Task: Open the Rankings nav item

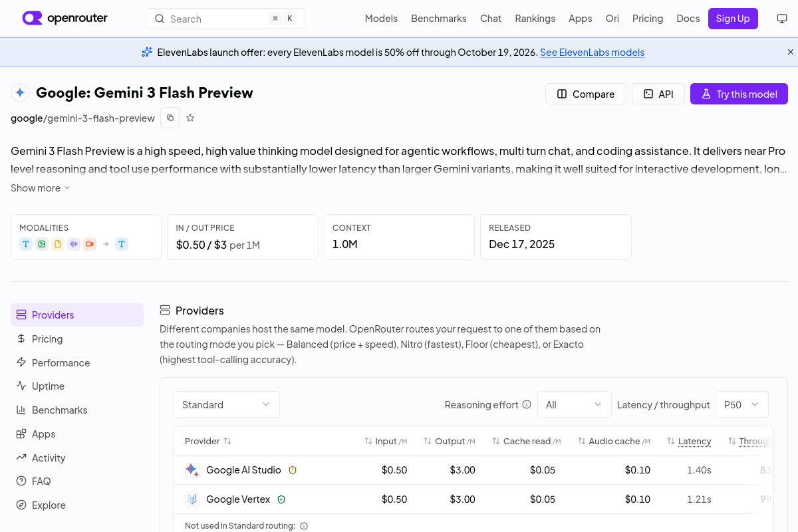Action: pos(535,19)
